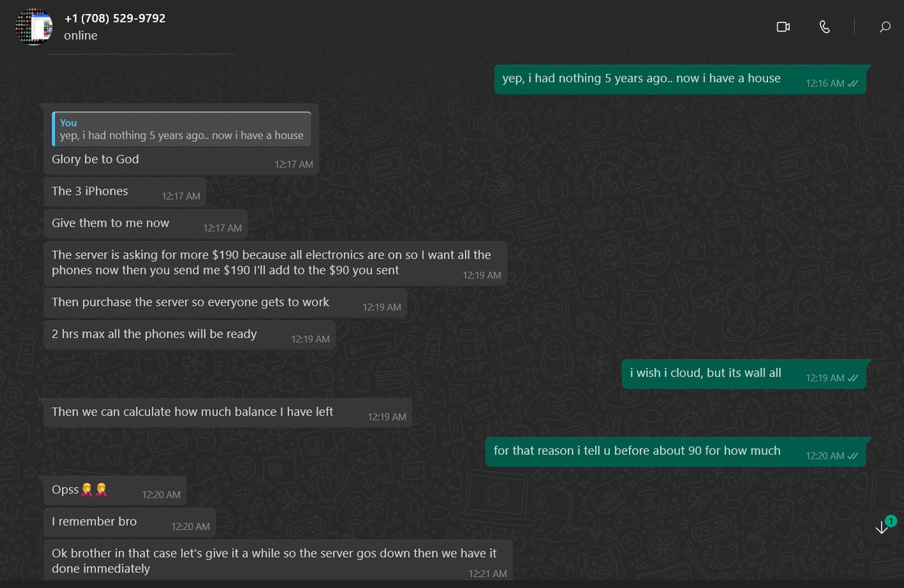Click the 'Give them to me now' message

pyautogui.click(x=146, y=223)
